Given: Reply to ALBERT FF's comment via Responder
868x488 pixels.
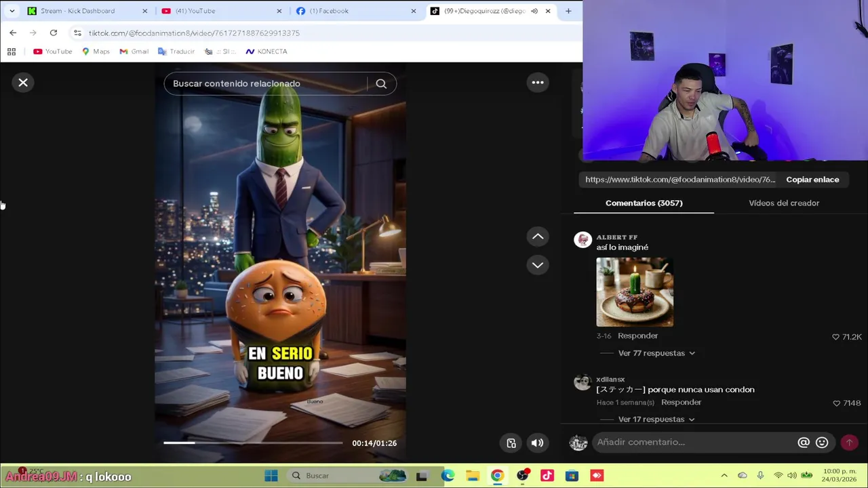Looking at the screenshot, I should click(637, 335).
